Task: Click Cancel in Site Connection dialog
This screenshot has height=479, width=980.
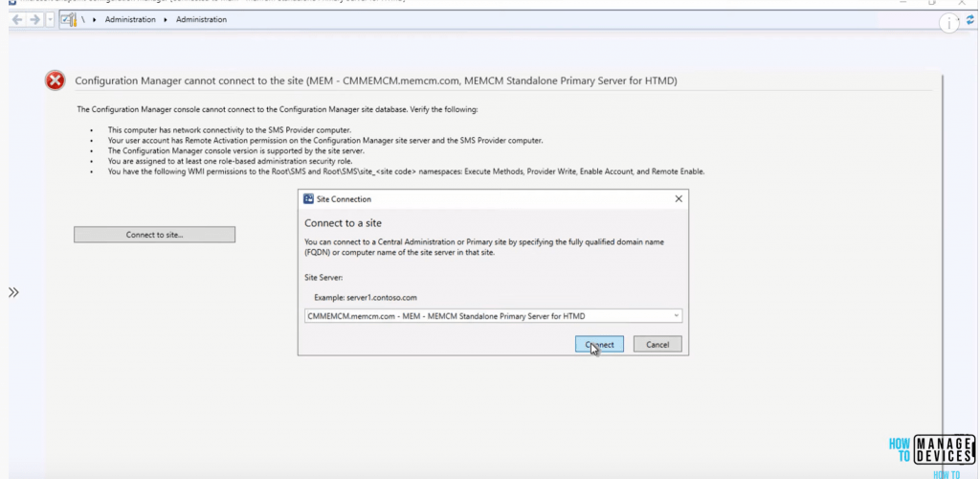Action: (x=657, y=344)
